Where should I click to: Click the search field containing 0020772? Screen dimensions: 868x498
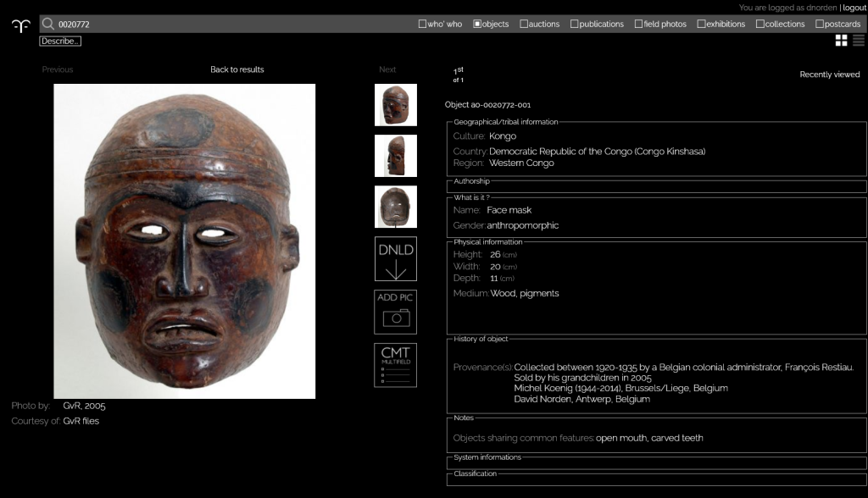229,25
